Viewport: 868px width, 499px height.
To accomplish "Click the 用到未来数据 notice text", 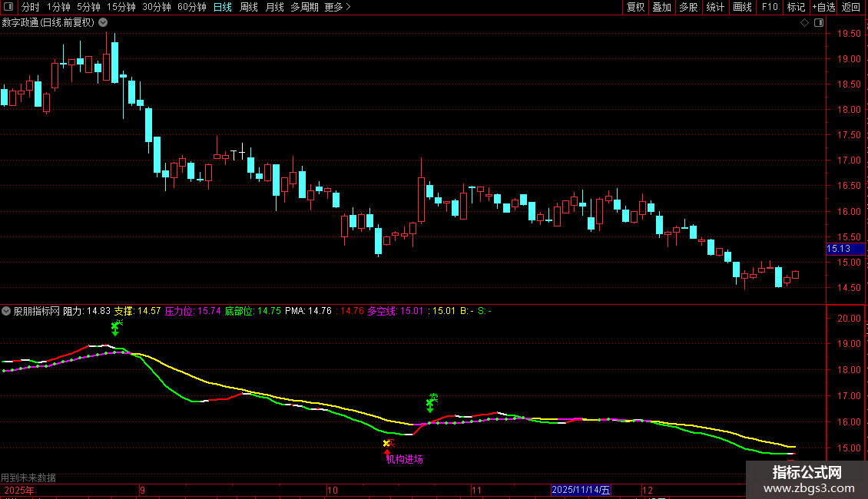I will pos(28,478).
